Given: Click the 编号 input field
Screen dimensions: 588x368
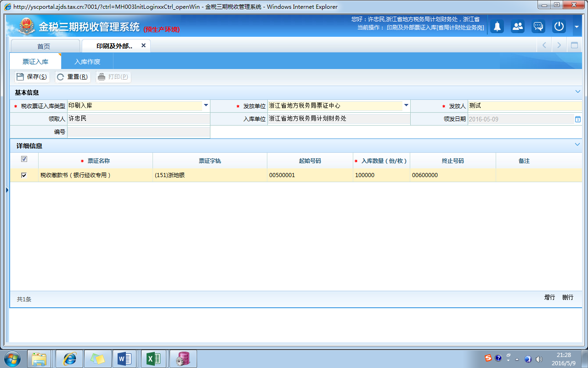Looking at the screenshot, I should click(138, 132).
